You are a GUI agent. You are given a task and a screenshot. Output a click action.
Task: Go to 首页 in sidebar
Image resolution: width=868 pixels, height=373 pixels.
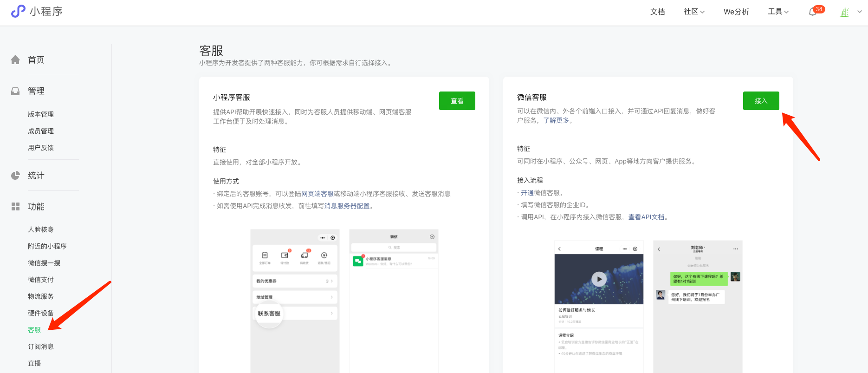[36, 60]
